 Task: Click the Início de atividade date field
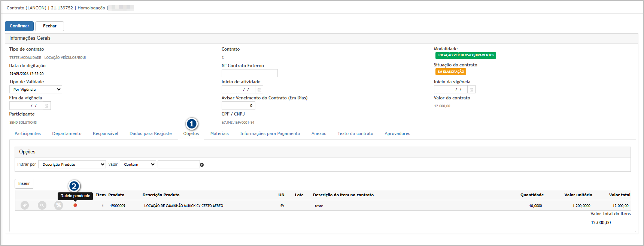239,90
